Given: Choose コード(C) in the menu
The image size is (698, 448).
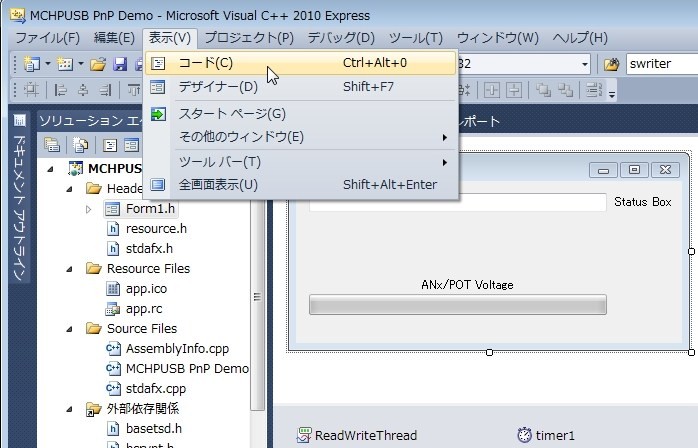Looking at the screenshot, I should pos(301,63).
